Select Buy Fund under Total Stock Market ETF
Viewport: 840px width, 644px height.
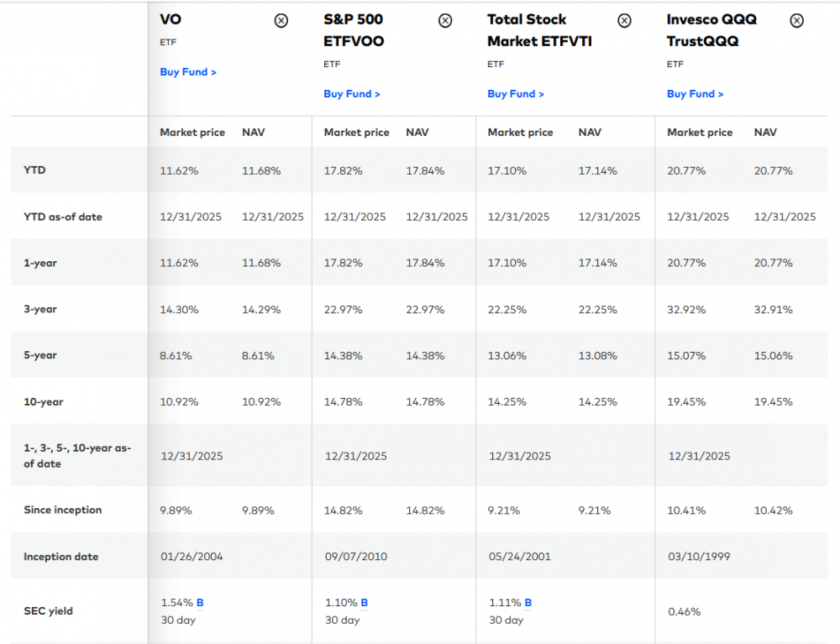(516, 94)
